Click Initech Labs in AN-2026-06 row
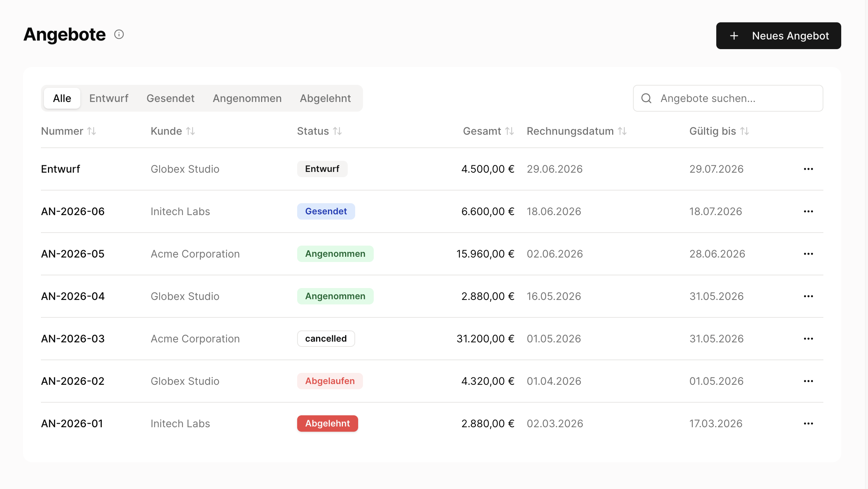The width and height of the screenshot is (868, 489). click(180, 211)
